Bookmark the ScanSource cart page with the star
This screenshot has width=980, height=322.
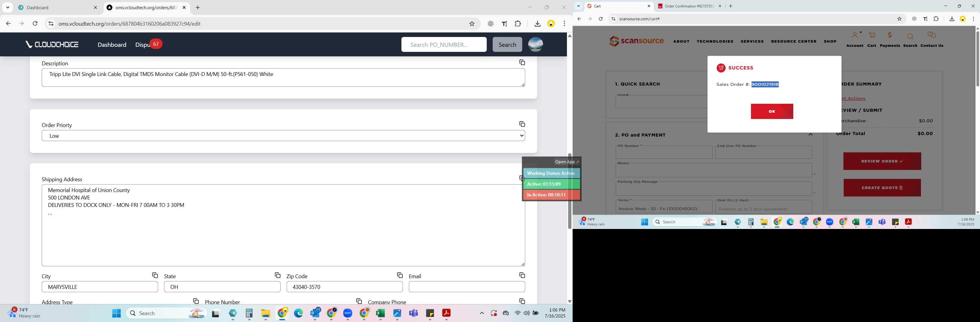[899, 18]
